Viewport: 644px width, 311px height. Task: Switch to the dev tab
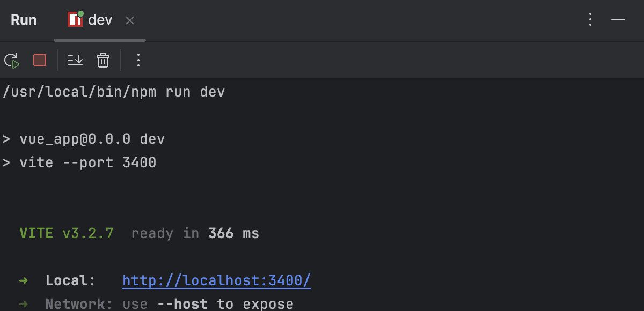[x=99, y=19]
